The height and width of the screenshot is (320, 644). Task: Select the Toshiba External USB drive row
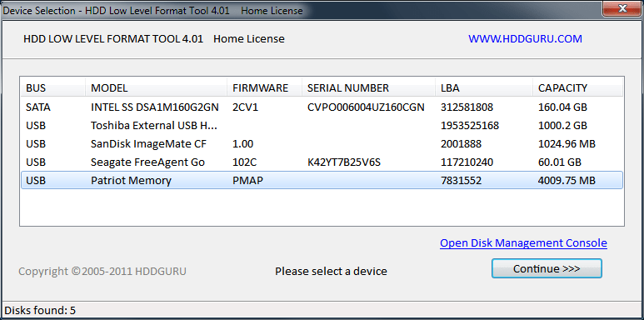tap(322, 125)
